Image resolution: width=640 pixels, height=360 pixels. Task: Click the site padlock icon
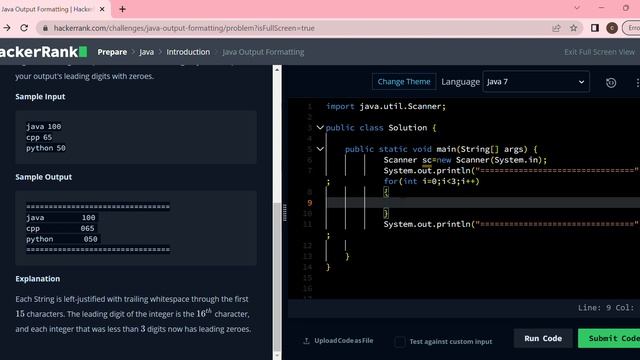pyautogui.click(x=45, y=28)
